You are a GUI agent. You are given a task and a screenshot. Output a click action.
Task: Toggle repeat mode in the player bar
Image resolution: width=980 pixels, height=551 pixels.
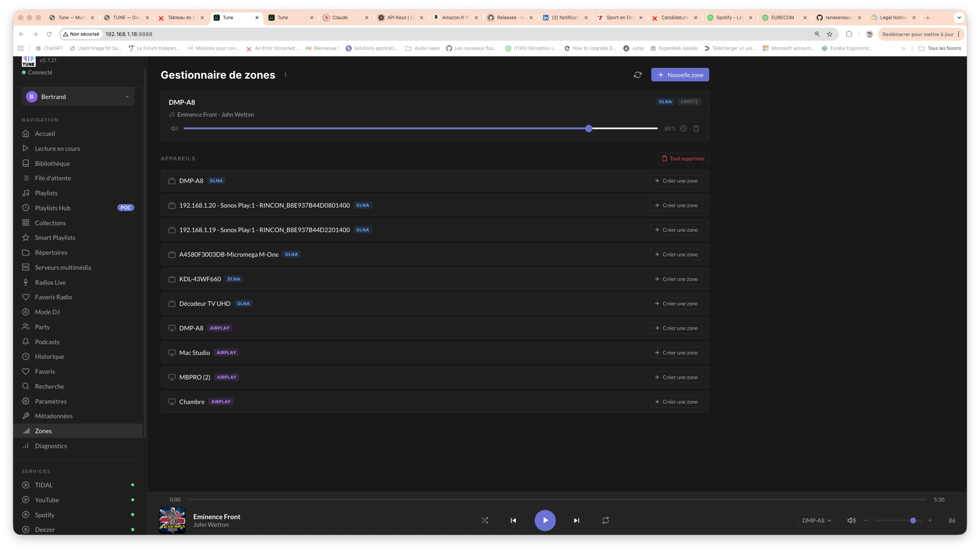coord(605,520)
